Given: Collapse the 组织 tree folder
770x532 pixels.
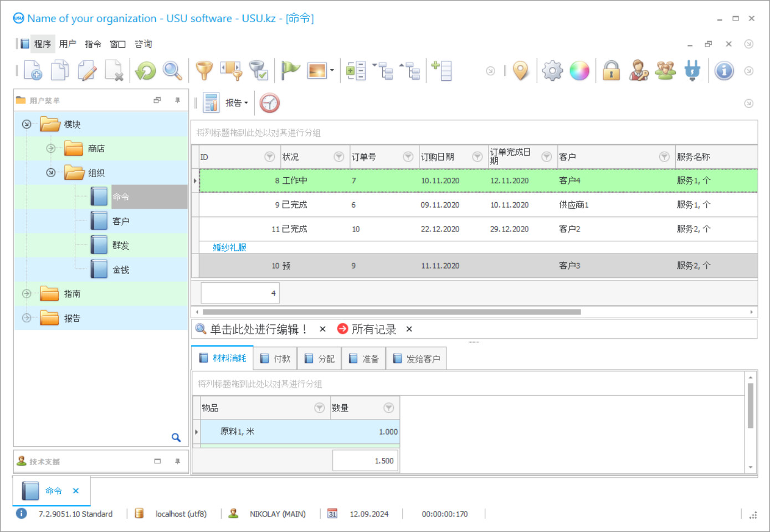Looking at the screenshot, I should coord(51,173).
